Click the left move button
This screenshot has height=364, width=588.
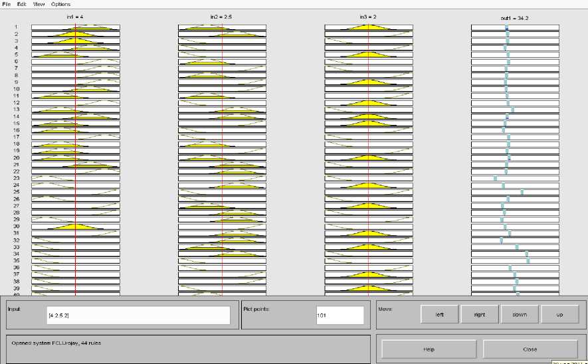(439, 314)
